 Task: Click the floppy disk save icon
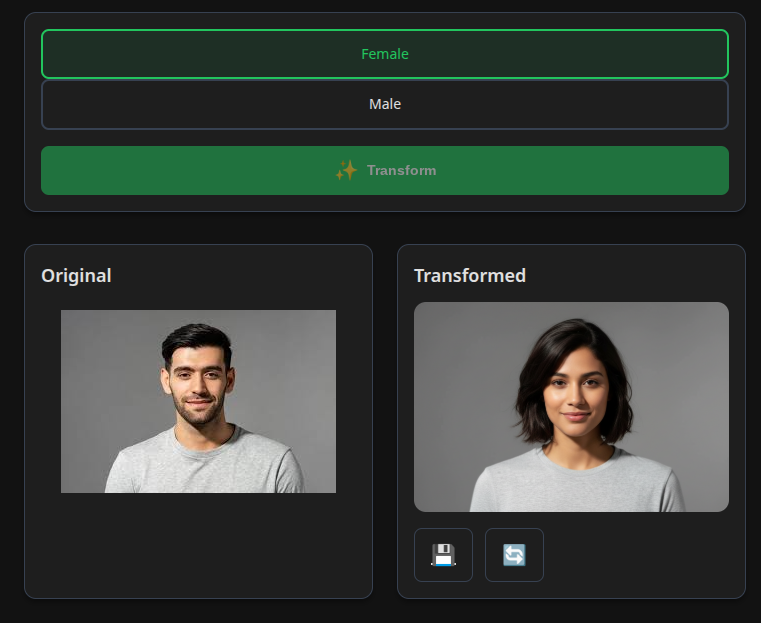[443, 555]
